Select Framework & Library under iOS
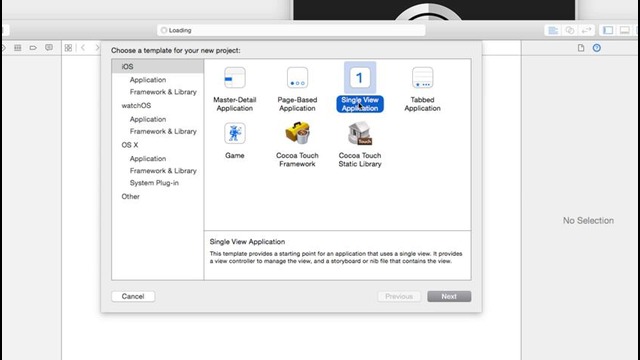 click(163, 92)
